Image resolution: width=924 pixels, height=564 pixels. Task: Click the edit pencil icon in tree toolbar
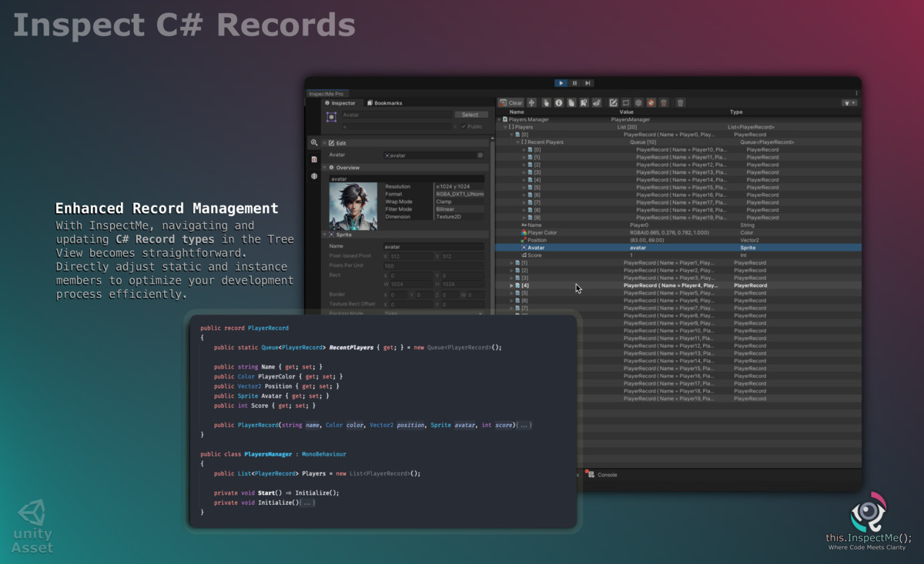(x=613, y=102)
